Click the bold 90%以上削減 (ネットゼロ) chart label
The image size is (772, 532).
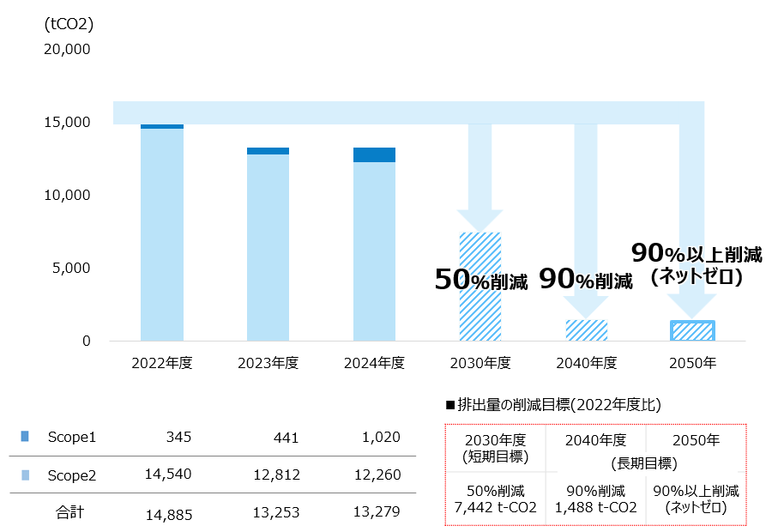coord(696,264)
